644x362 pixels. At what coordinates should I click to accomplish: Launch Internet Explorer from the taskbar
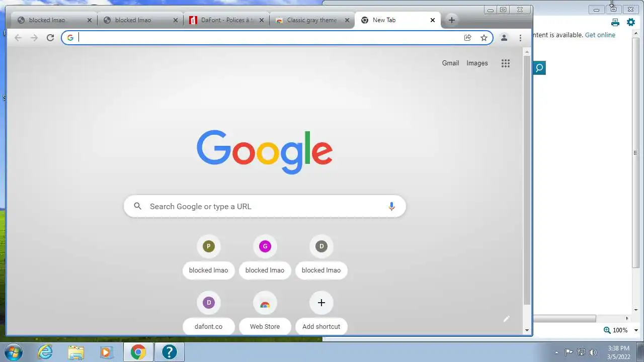tap(45, 352)
